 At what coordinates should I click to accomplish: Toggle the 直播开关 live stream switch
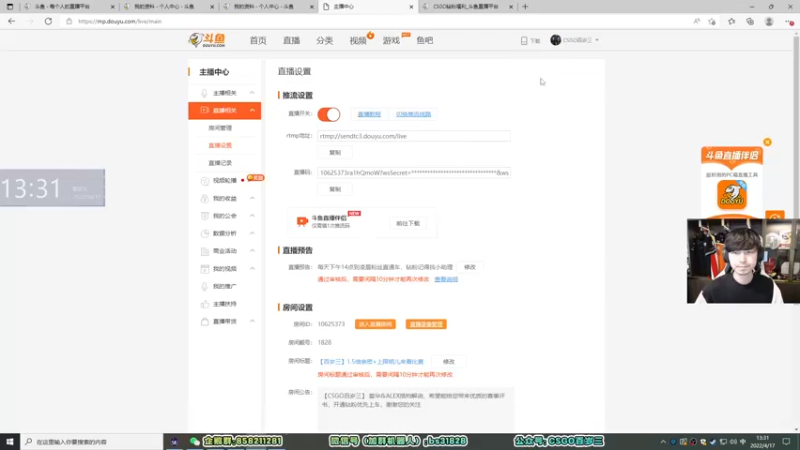click(329, 114)
